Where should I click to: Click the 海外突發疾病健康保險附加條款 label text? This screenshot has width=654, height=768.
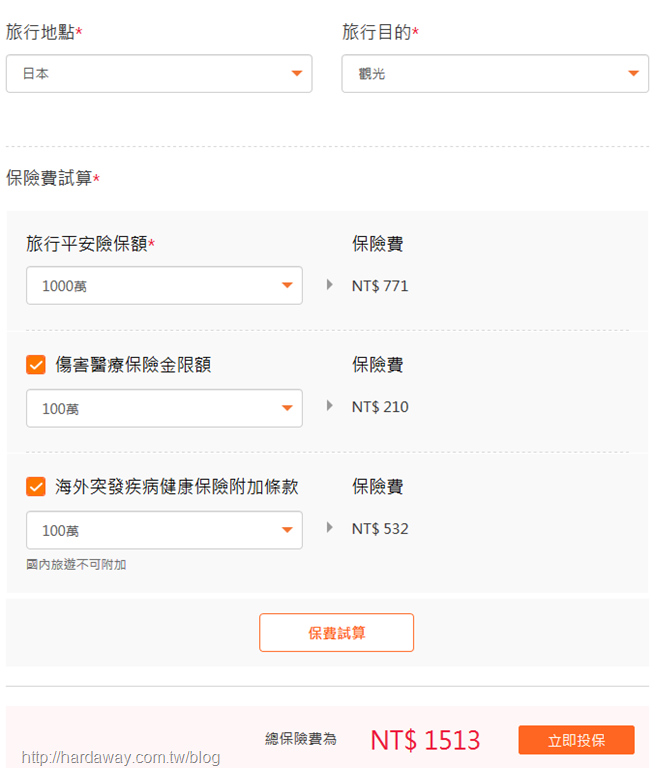tap(176, 487)
